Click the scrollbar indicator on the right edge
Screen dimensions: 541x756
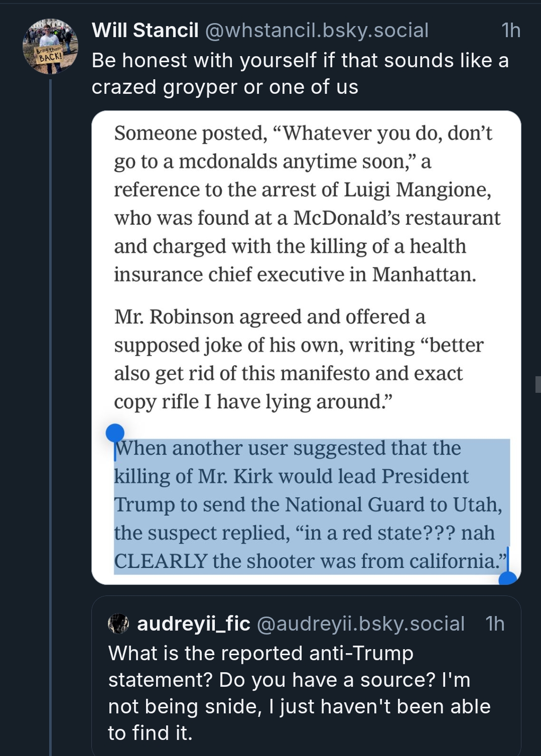click(538, 384)
